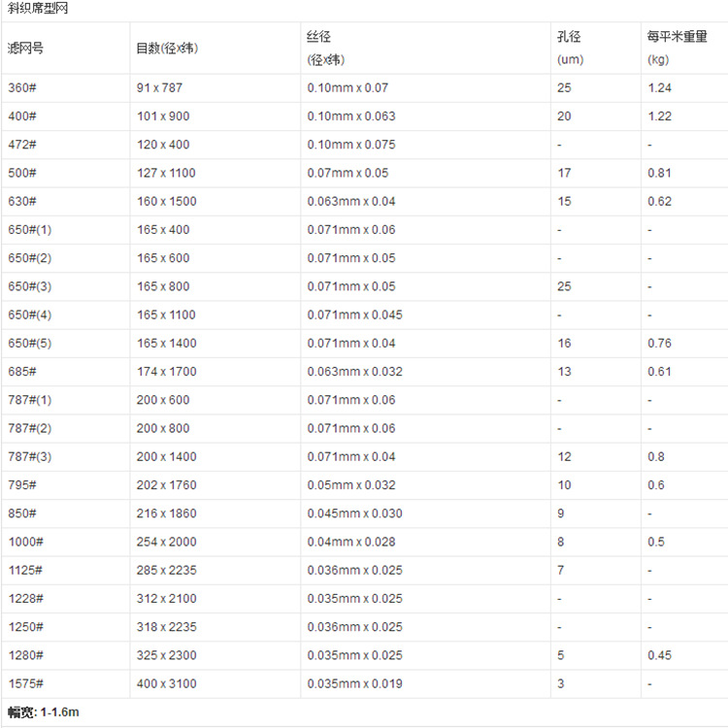This screenshot has height=728, width=728.
Task: Click the 幅宽: 1-1.6m footer text
Action: [44, 712]
